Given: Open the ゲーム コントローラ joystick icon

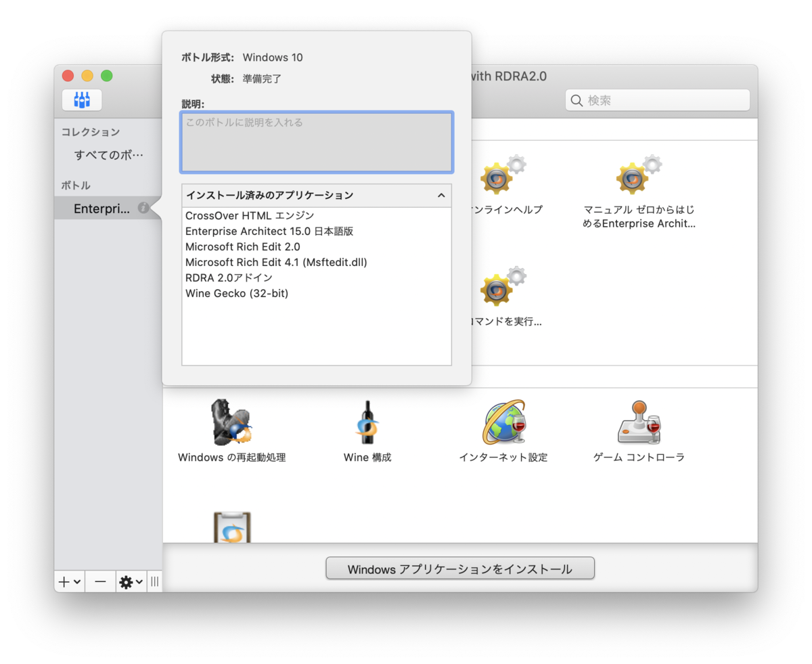Looking at the screenshot, I should click(x=639, y=422).
